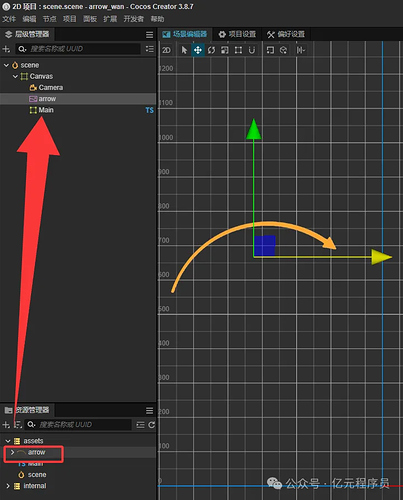Image resolution: width=403 pixels, height=500 pixels.
Task: Click the snap magnet tool icon
Action: 252,50
